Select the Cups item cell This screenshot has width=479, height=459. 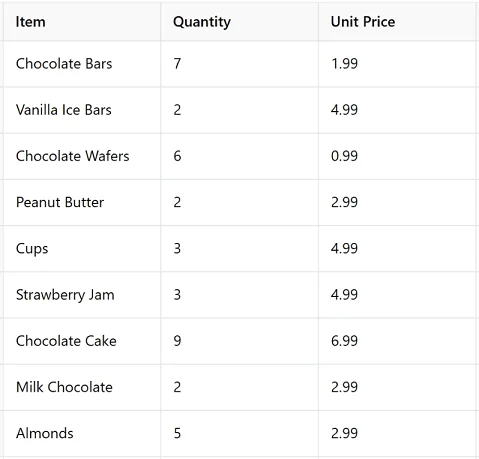82,249
